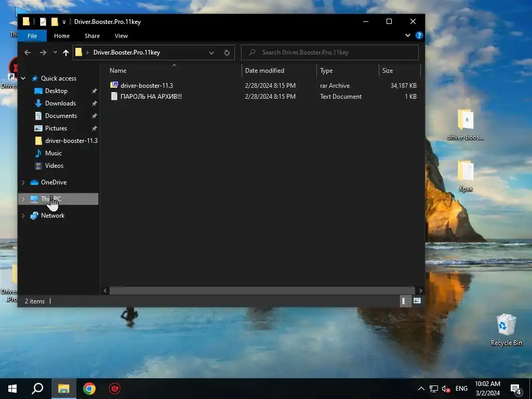
Task: Launch Google Chrome from the taskbar
Action: click(89, 389)
